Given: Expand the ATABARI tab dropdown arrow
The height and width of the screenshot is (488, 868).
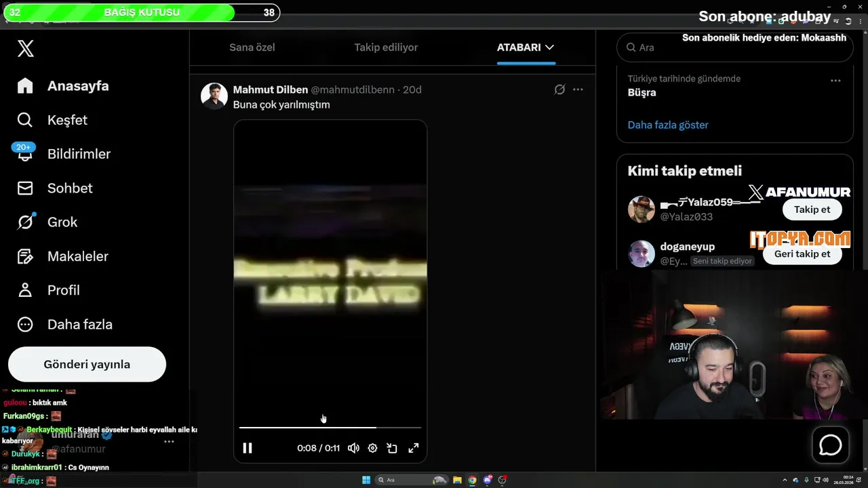Looking at the screenshot, I should (549, 47).
